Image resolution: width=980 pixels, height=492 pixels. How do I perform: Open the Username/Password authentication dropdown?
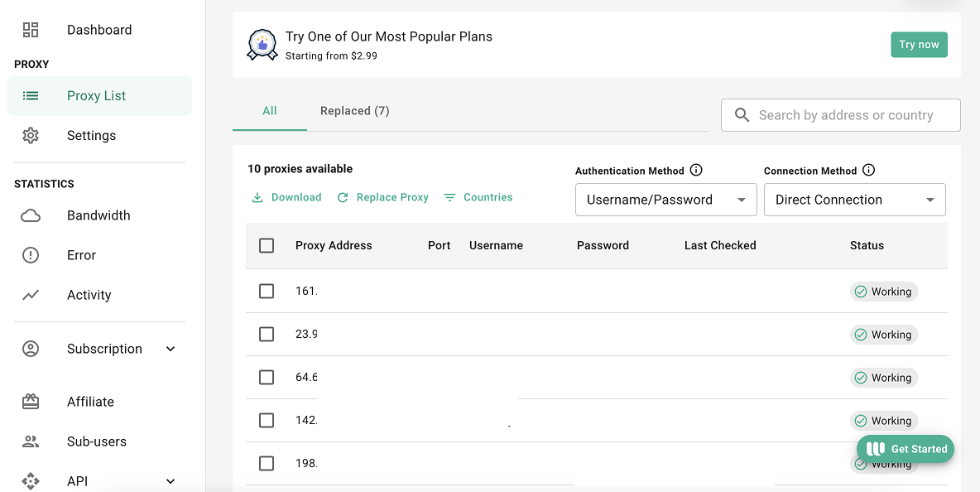(x=665, y=200)
